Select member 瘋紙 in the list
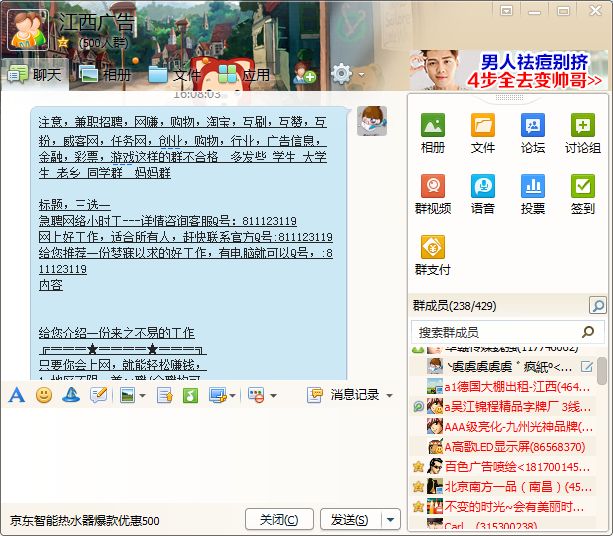 click(503, 367)
